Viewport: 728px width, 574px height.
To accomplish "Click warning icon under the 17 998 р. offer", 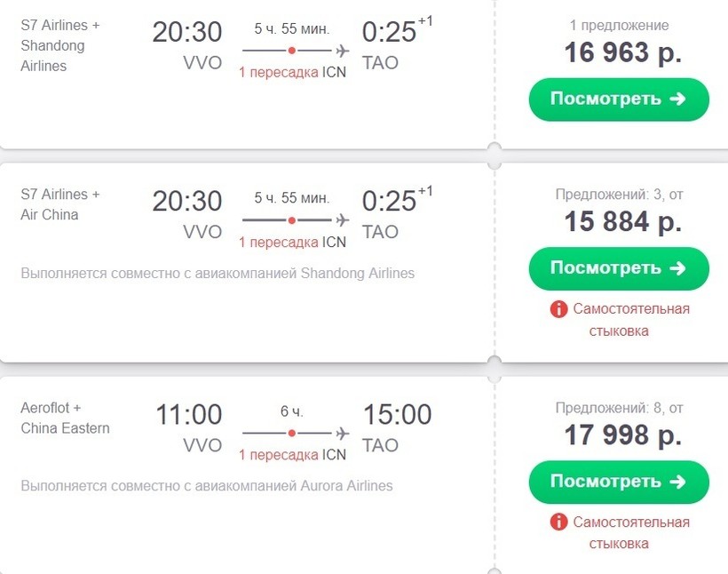I will point(558,522).
